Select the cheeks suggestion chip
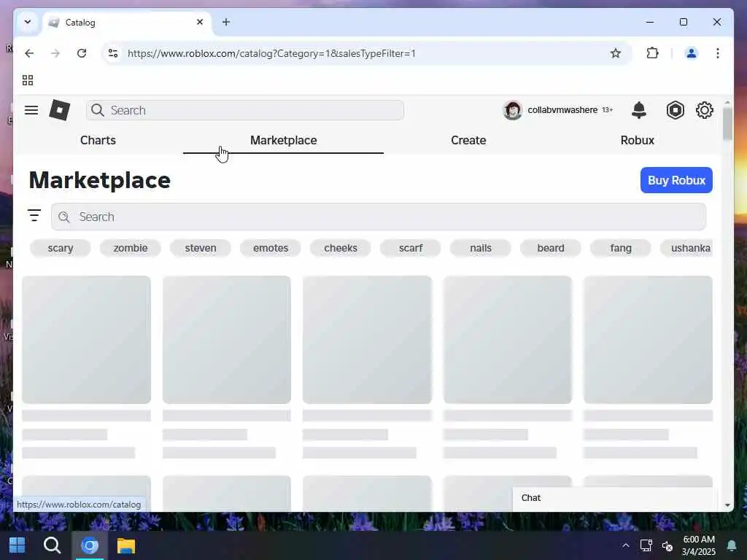The width and height of the screenshot is (747, 560). (x=340, y=248)
